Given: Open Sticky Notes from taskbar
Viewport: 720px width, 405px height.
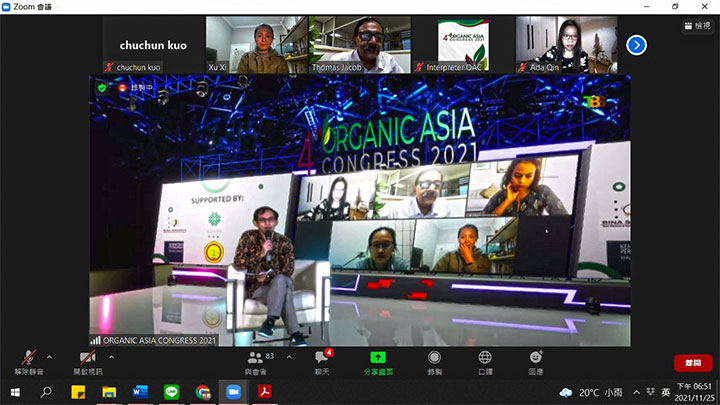Looking at the screenshot, I should coord(78,392).
